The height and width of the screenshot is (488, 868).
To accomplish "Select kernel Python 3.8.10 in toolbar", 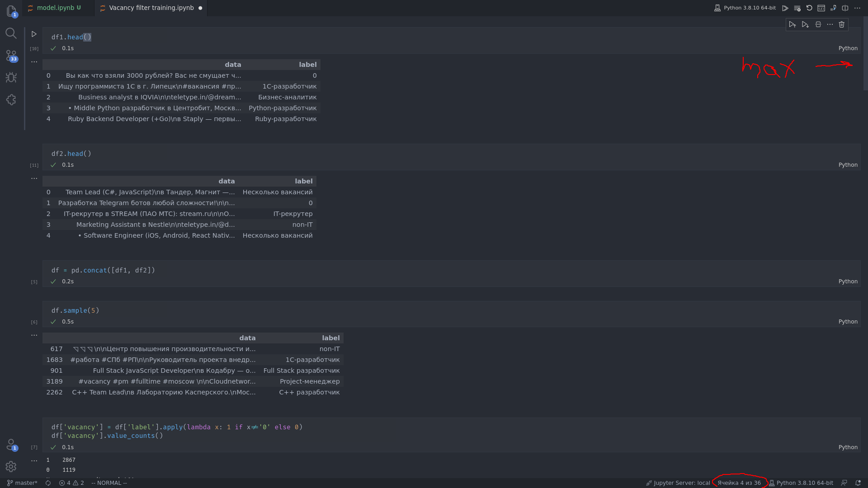I will pyautogui.click(x=745, y=8).
